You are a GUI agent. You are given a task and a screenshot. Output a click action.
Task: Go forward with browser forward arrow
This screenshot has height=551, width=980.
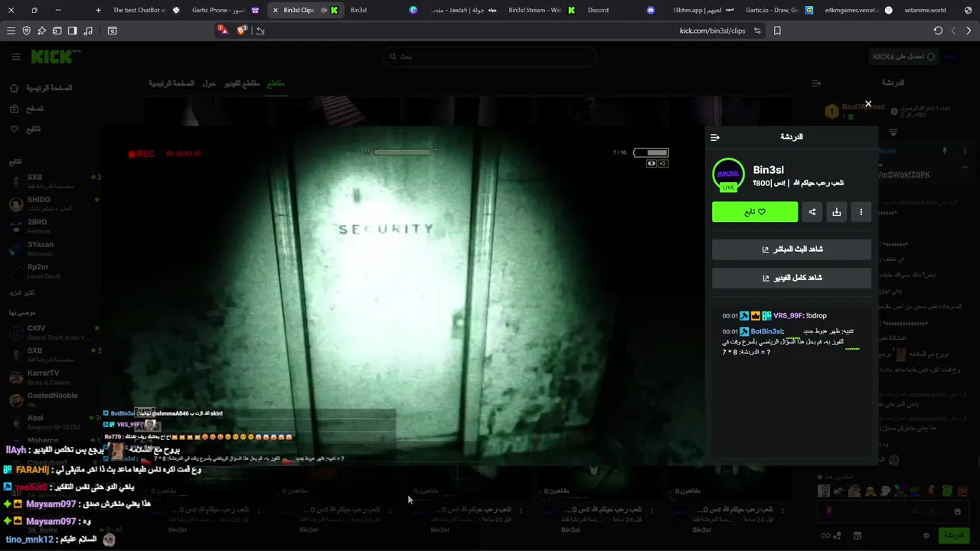point(969,31)
